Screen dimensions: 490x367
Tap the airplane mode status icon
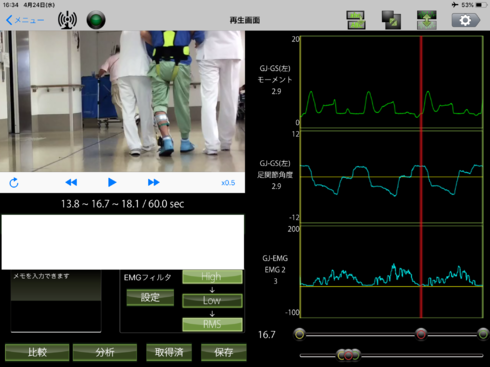[x=455, y=5]
